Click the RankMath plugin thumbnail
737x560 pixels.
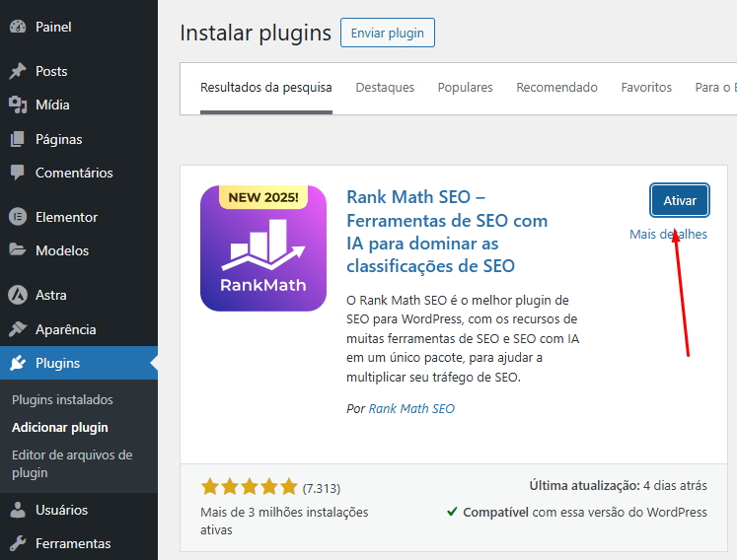[x=263, y=247]
